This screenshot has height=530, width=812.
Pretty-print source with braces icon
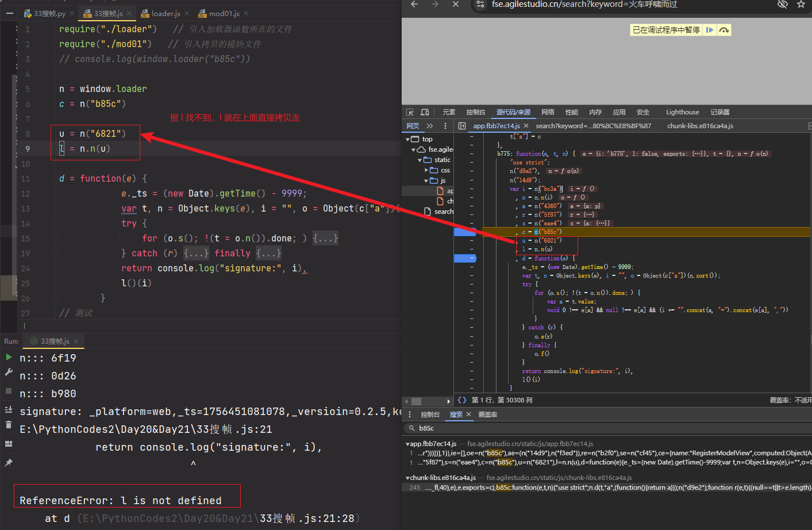462,400
